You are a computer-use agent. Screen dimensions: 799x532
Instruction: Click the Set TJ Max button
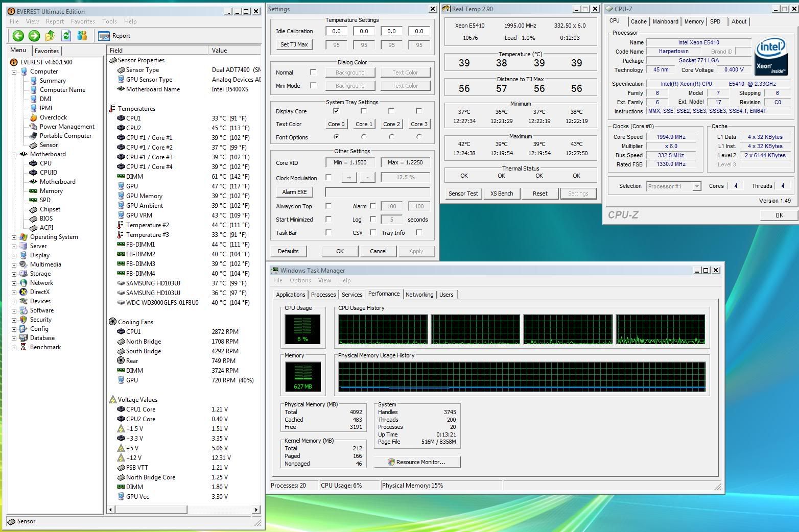coord(294,44)
